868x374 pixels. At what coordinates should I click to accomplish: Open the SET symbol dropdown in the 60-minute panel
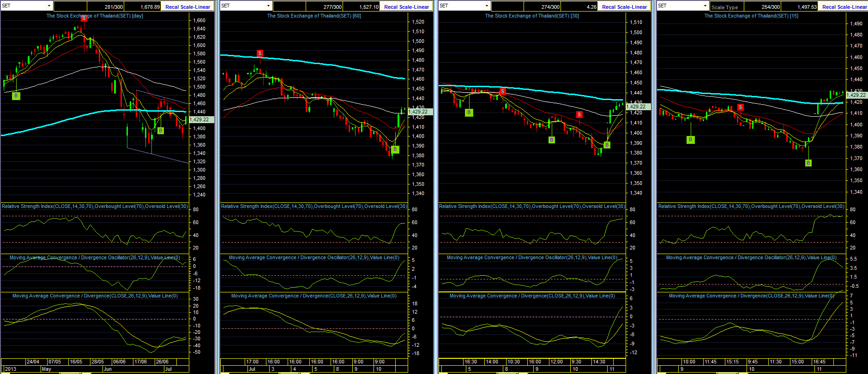[x=268, y=6]
